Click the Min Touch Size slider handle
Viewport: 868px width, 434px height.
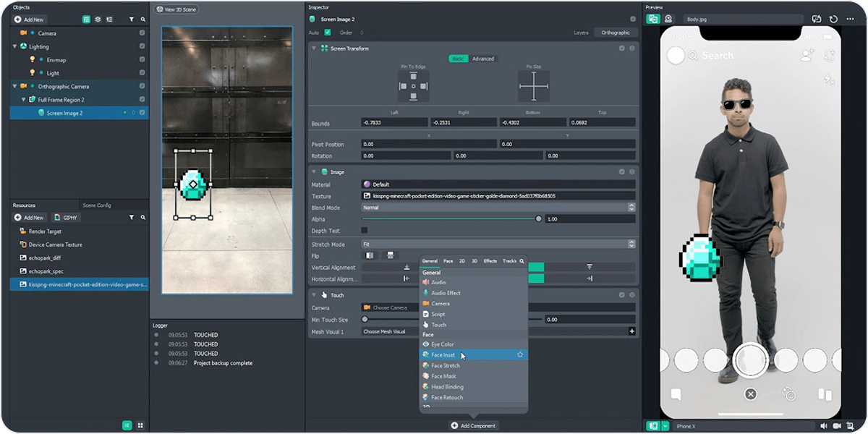click(365, 319)
